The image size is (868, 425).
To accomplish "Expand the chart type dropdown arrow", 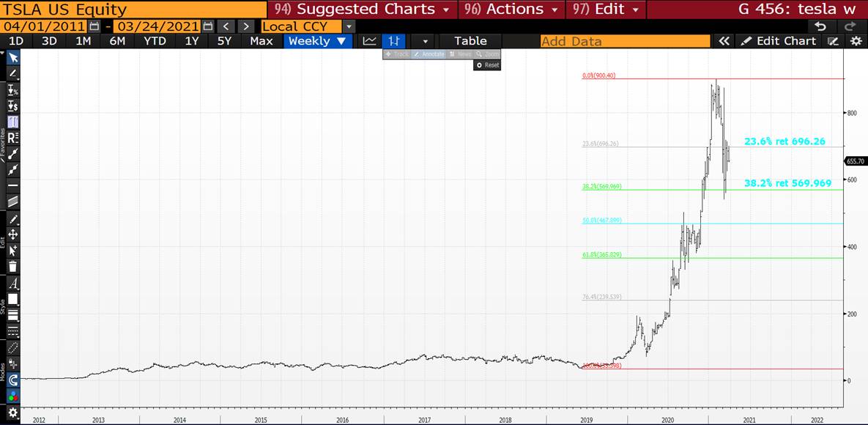I will tap(425, 41).
